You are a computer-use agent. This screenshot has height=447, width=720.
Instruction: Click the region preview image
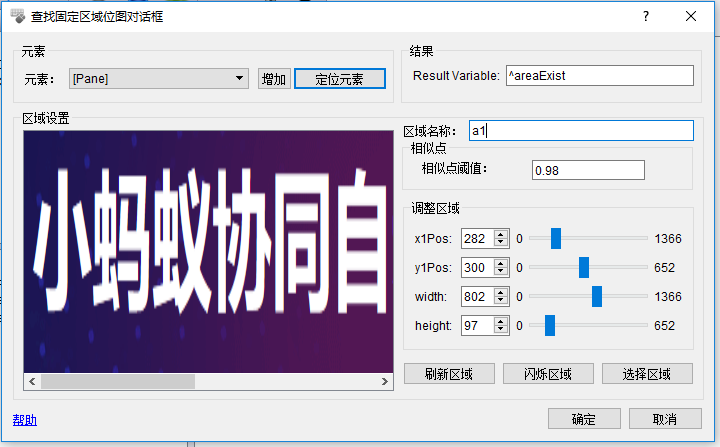tap(208, 251)
